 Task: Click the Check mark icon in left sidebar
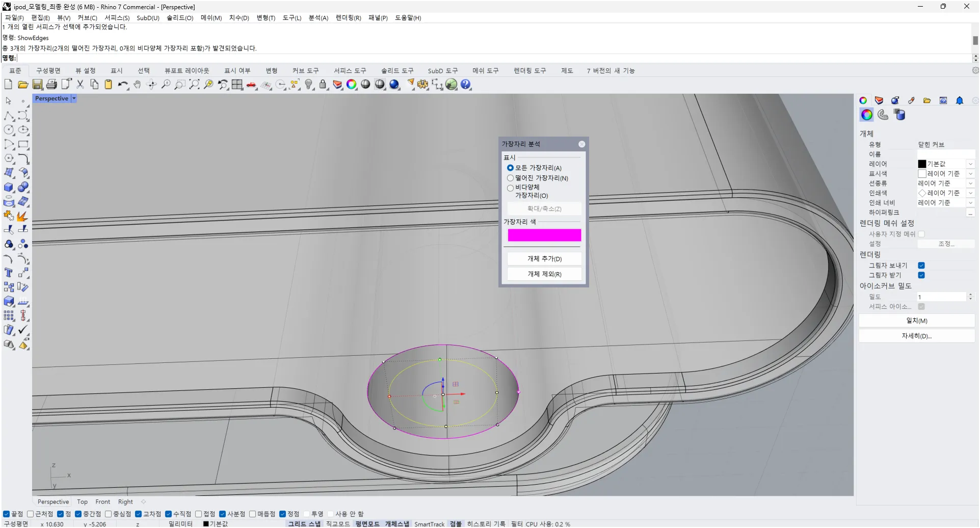23,330
